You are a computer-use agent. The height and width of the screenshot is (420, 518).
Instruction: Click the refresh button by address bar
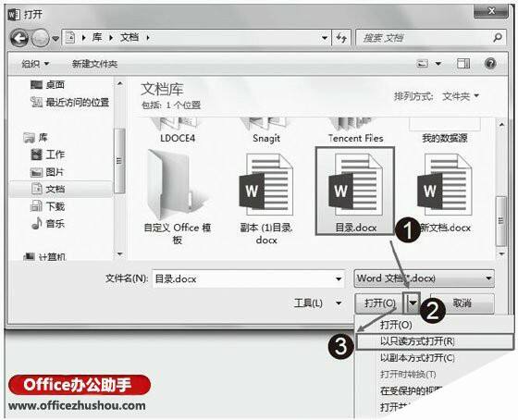pyautogui.click(x=341, y=38)
